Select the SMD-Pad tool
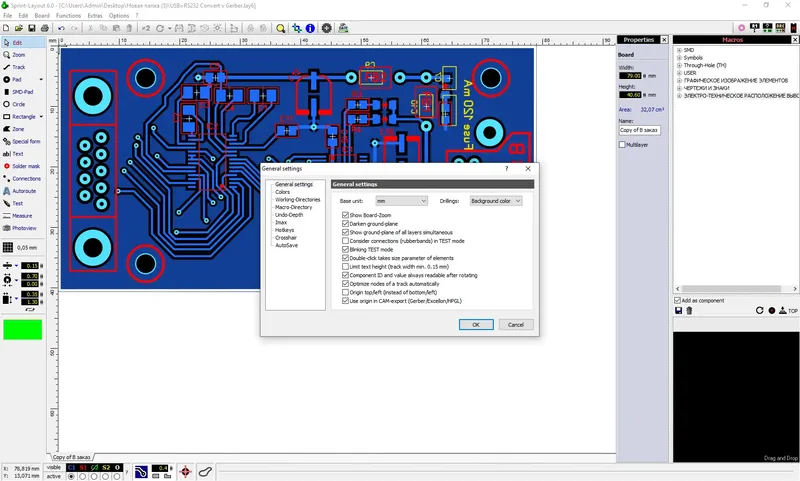Image resolution: width=800 pixels, height=481 pixels. coord(22,92)
